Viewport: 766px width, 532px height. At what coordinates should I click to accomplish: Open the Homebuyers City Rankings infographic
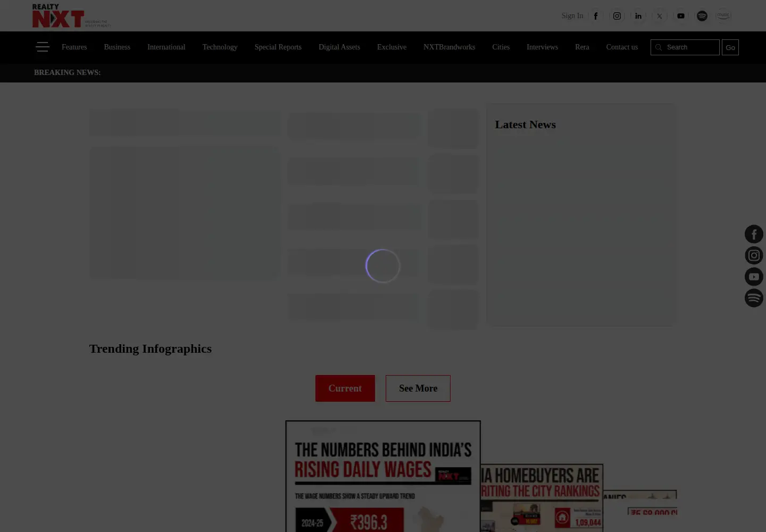coord(542,498)
